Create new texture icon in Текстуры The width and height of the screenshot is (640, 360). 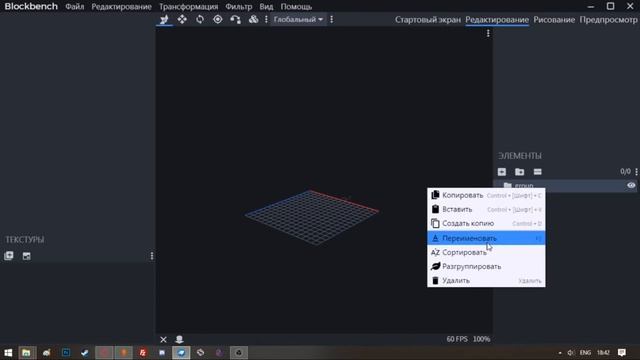point(27,256)
